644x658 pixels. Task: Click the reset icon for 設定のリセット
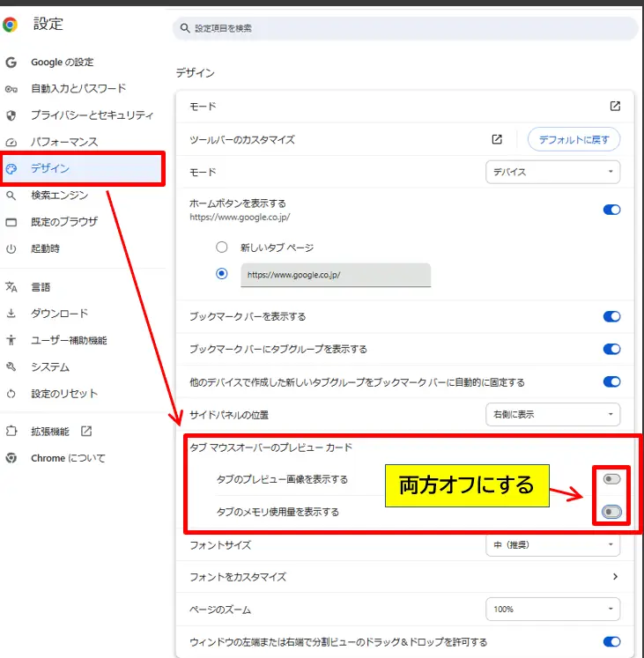(x=11, y=394)
